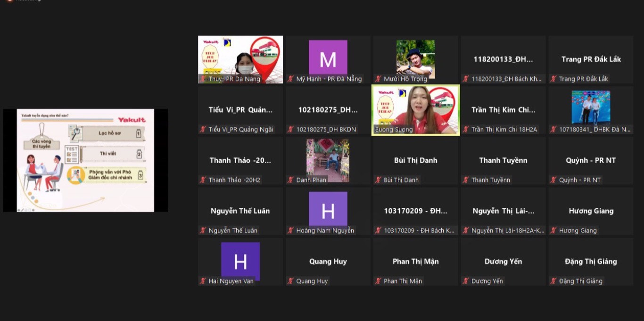Select the 'Mười Hồ Trọng' name label
The image size is (644, 321).
[405, 79]
